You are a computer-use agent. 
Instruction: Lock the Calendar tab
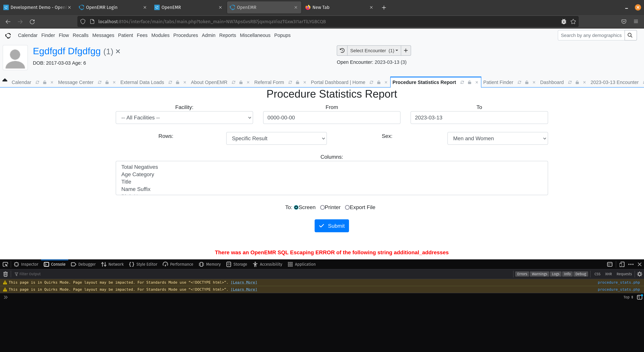tap(45, 82)
